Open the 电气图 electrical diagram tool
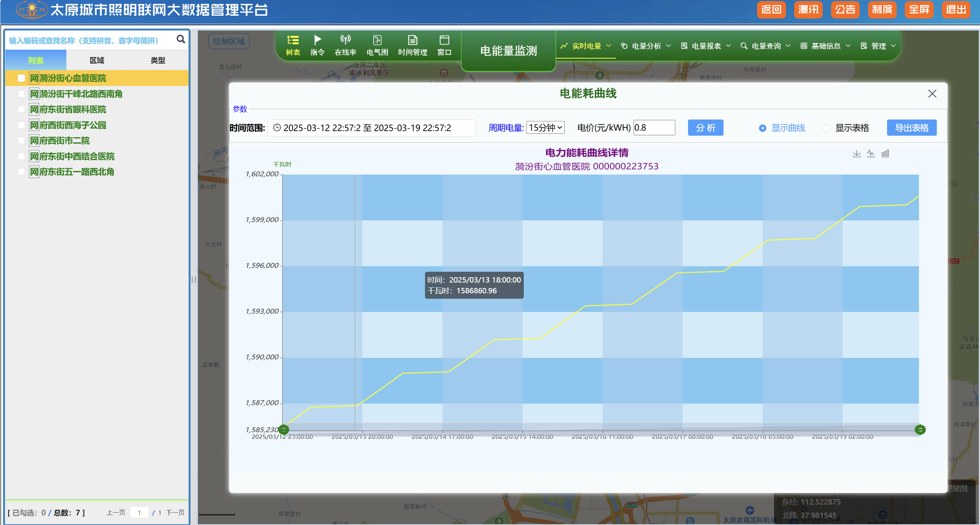Image resolution: width=980 pixels, height=525 pixels. tap(377, 45)
